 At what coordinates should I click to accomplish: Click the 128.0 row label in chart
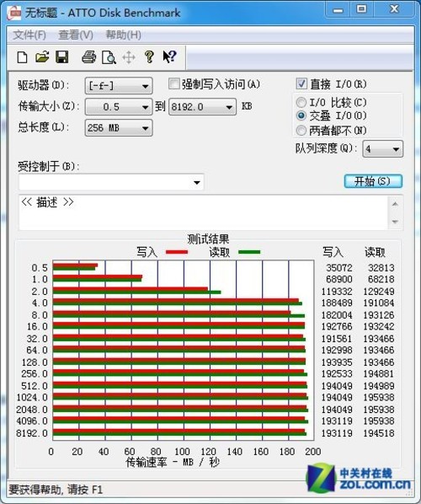point(35,362)
